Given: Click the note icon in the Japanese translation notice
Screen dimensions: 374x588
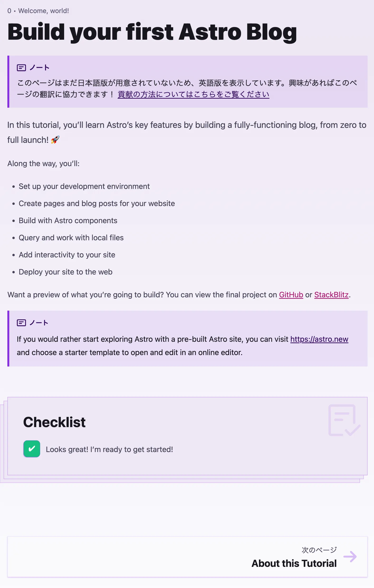Looking at the screenshot, I should [21, 68].
